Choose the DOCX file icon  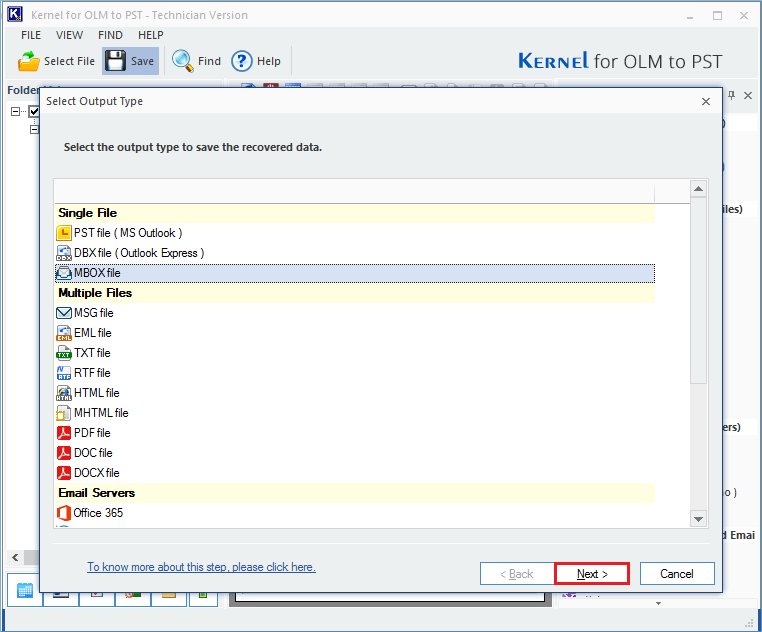pyautogui.click(x=64, y=473)
